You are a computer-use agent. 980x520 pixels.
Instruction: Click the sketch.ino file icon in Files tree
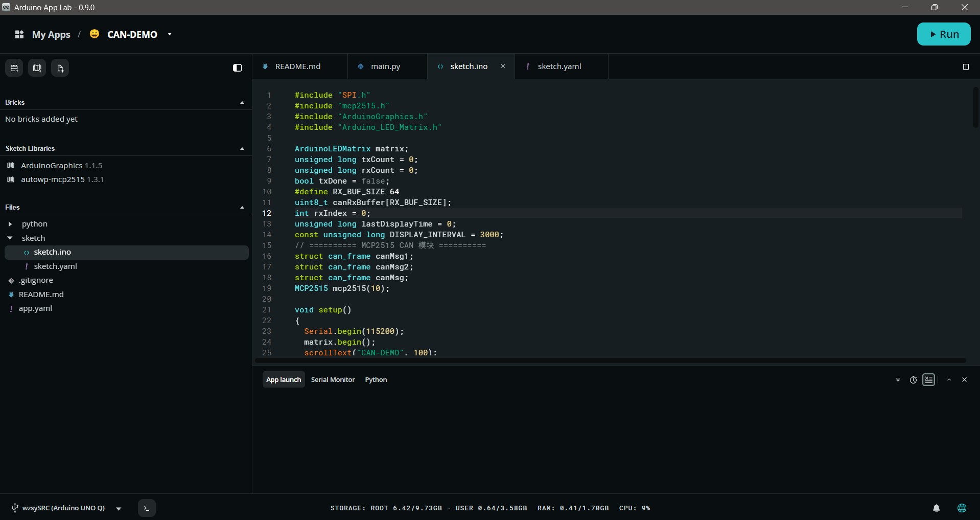pyautogui.click(x=27, y=253)
